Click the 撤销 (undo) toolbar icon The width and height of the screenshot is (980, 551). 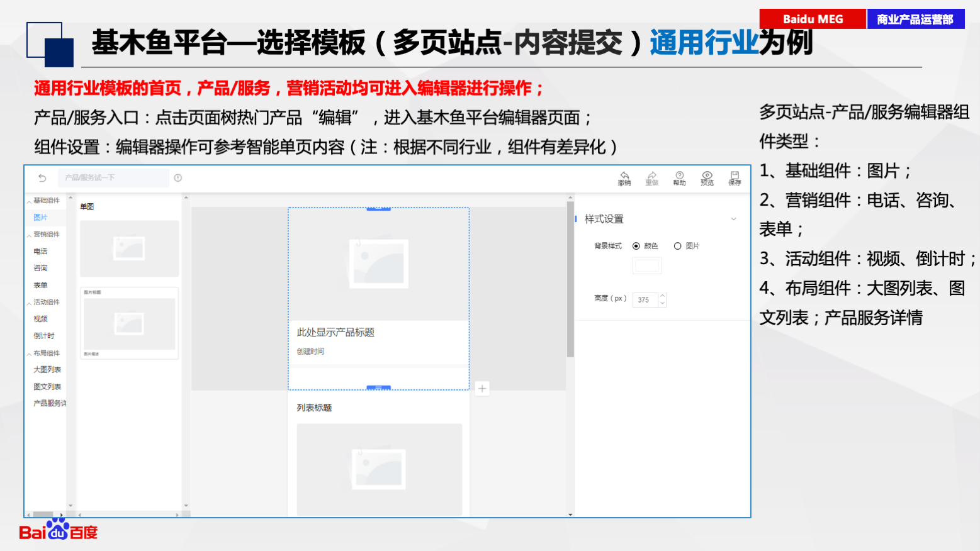[624, 179]
